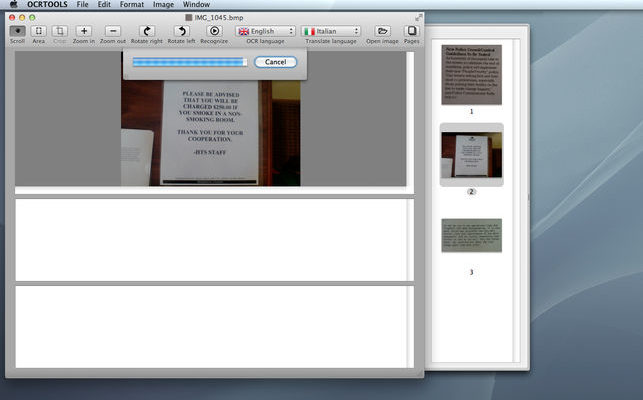Start OCR with the Recognize button
This screenshot has height=400, width=643.
pos(214,32)
